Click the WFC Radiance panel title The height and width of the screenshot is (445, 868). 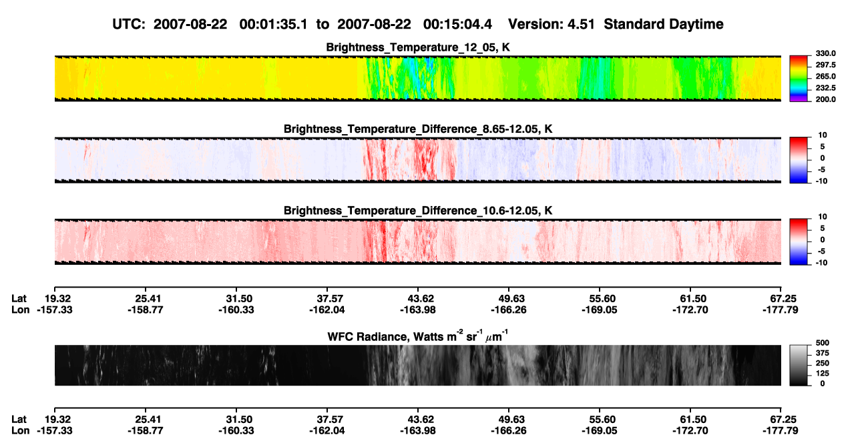point(418,336)
